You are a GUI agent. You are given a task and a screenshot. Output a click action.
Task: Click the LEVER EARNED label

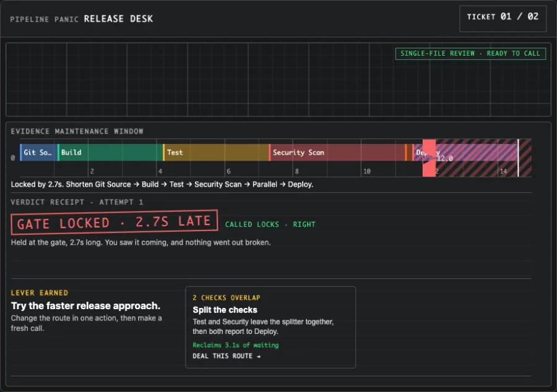tap(40, 292)
